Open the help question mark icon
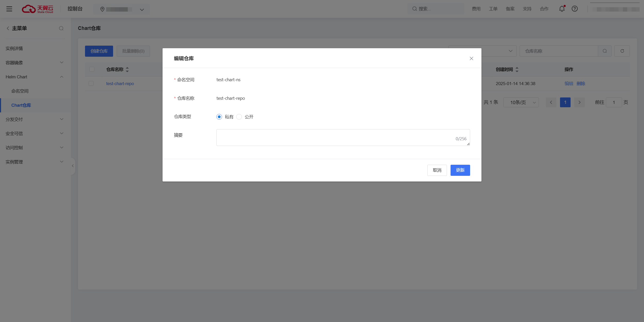Screen dimensions: 644x322 point(575,9)
